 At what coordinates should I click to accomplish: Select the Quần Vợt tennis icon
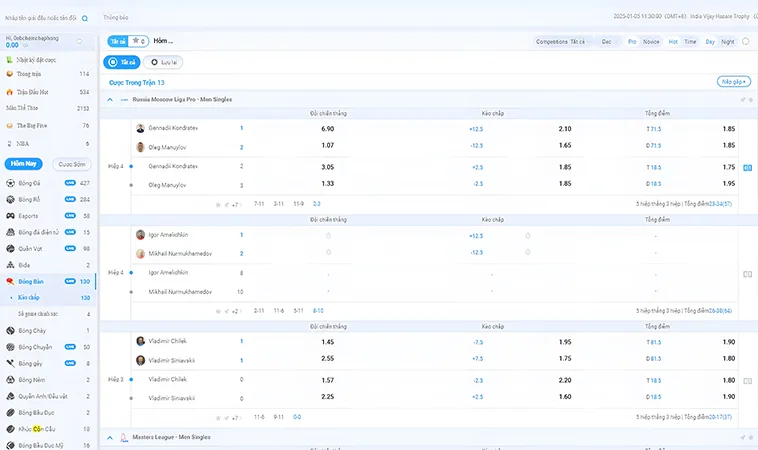point(10,248)
